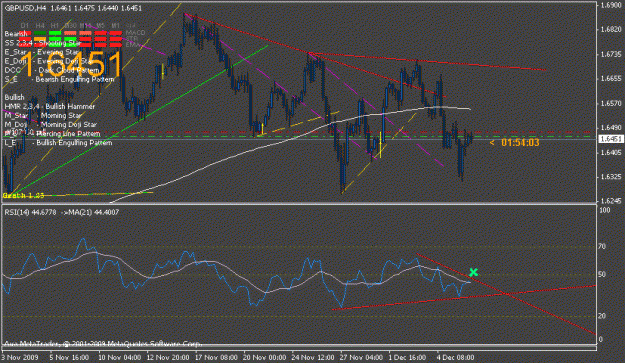Click the 1.6570 price axis label
625x363 pixels.
tap(611, 104)
